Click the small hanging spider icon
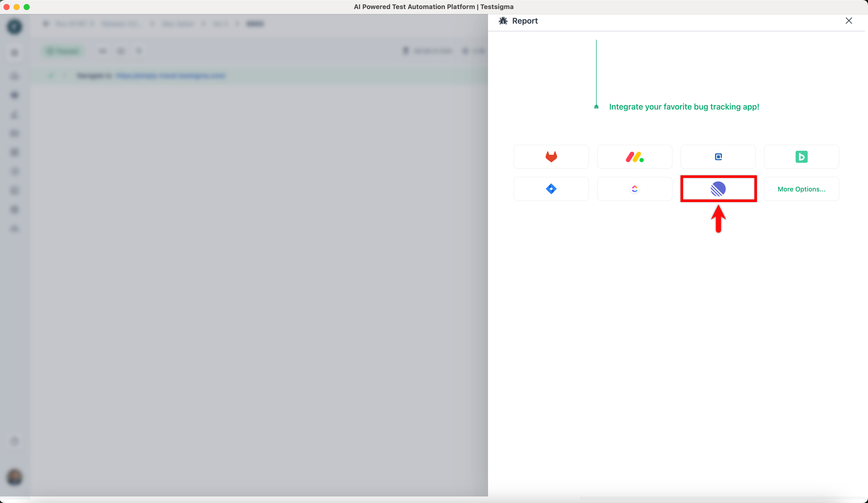Image resolution: width=868 pixels, height=503 pixels. coord(596,107)
